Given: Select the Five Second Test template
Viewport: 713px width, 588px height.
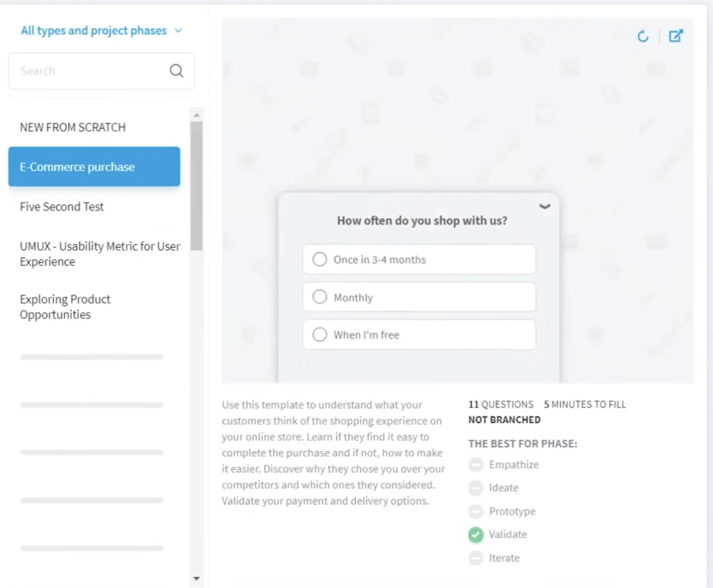Looking at the screenshot, I should pos(62,207).
